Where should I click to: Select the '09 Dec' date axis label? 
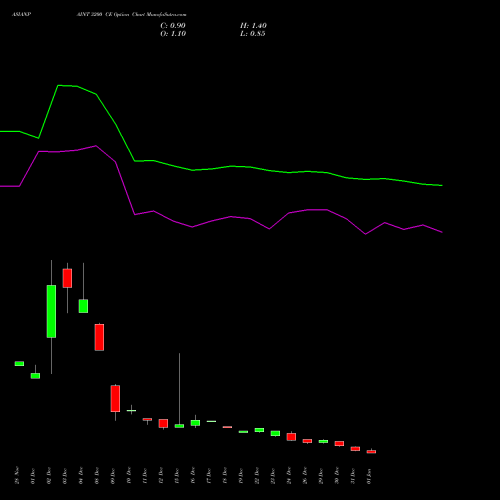(113, 475)
